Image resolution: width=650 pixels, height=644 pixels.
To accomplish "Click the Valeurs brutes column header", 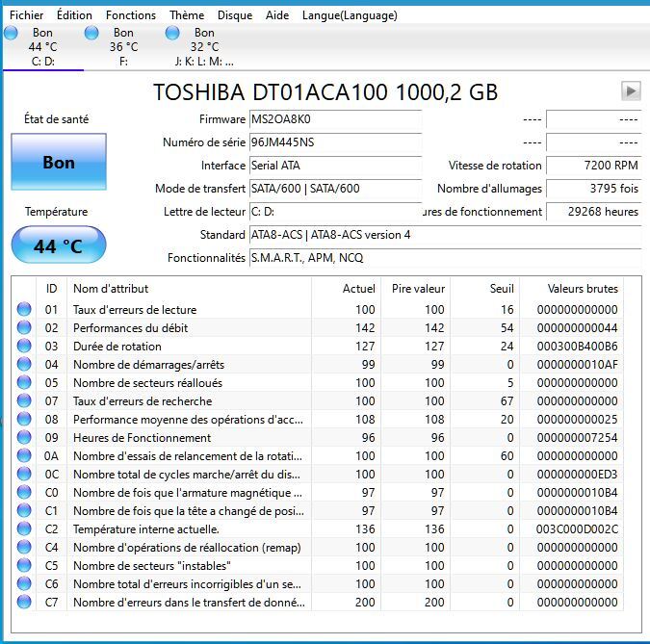I will click(583, 289).
